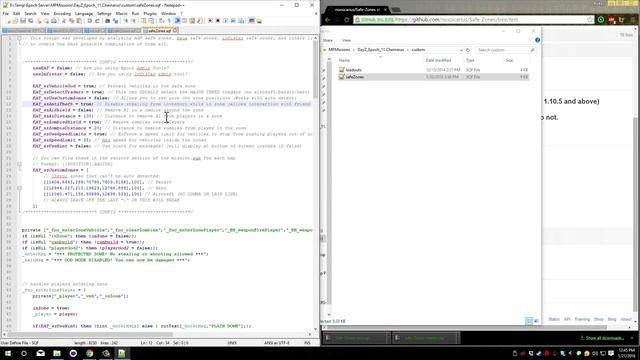
Task: Undo the last edit via toolbar
Action: point(89,20)
